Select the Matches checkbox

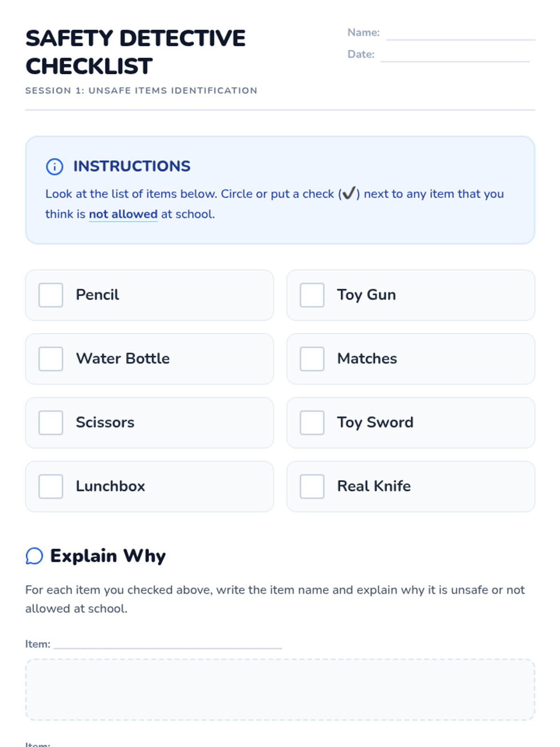click(x=312, y=359)
